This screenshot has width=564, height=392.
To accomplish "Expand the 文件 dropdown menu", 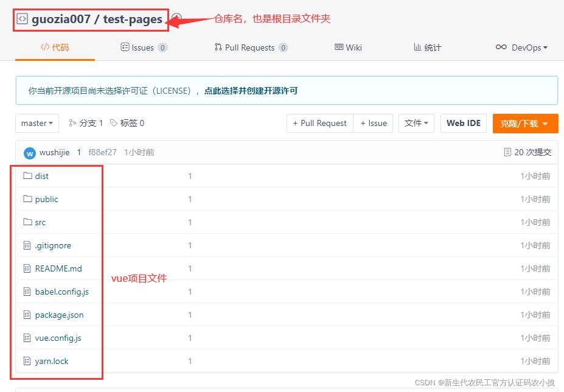I will click(416, 123).
